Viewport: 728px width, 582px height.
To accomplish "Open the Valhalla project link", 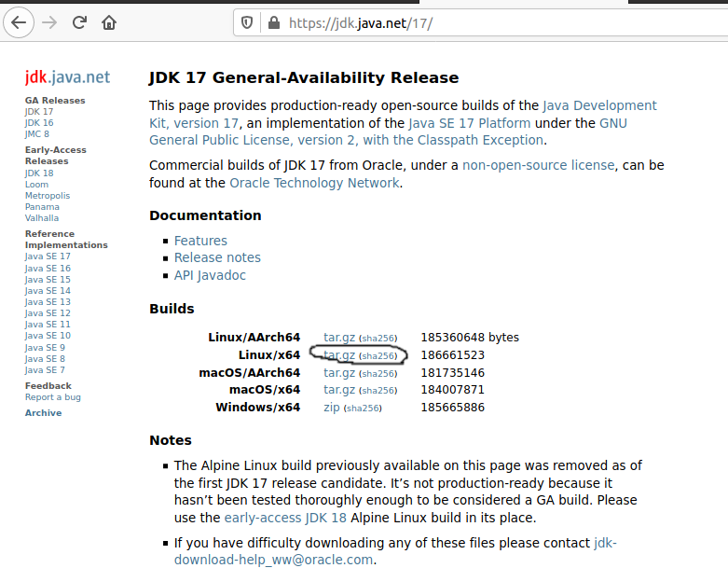I will click(x=42, y=218).
